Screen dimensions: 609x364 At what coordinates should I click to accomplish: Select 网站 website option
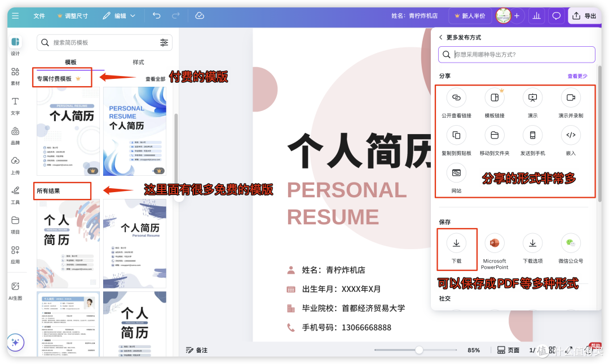456,179
